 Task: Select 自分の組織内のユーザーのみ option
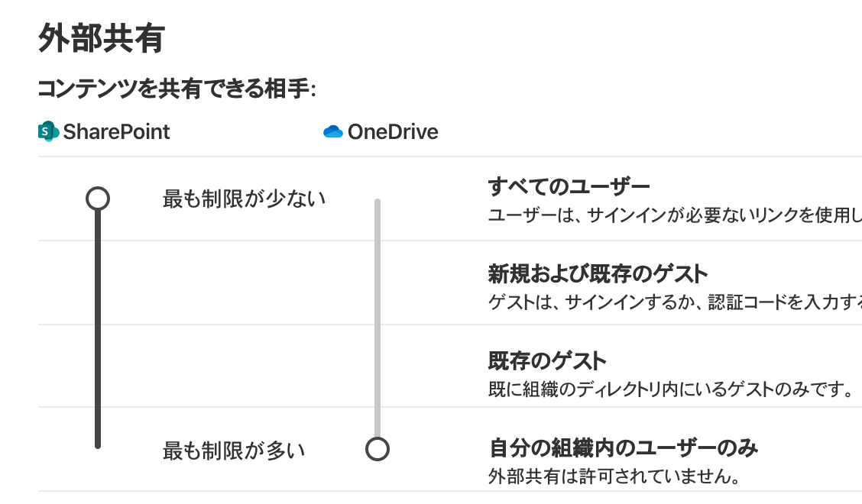tap(624, 448)
